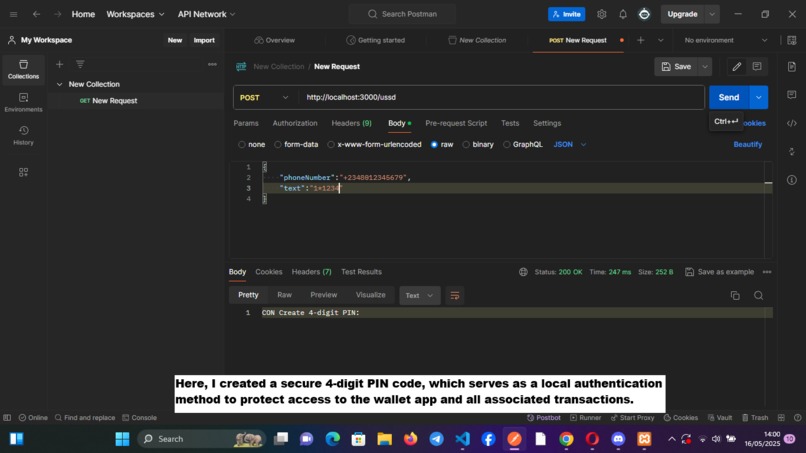Open the POST method dropdown
806x453 pixels.
(x=264, y=98)
